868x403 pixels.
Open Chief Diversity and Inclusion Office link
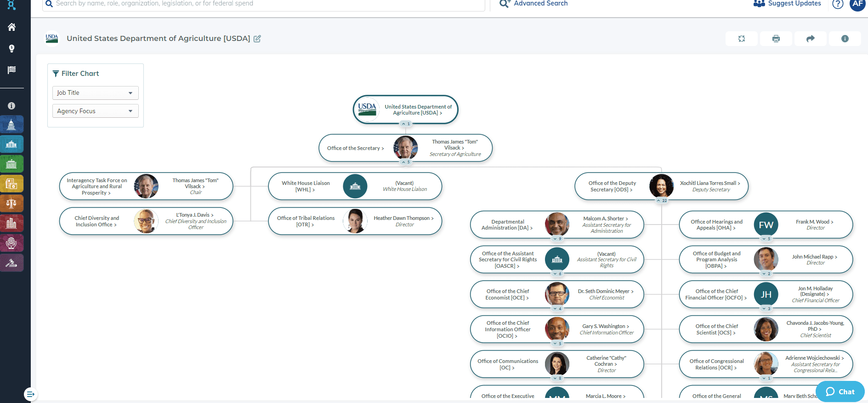coord(96,221)
